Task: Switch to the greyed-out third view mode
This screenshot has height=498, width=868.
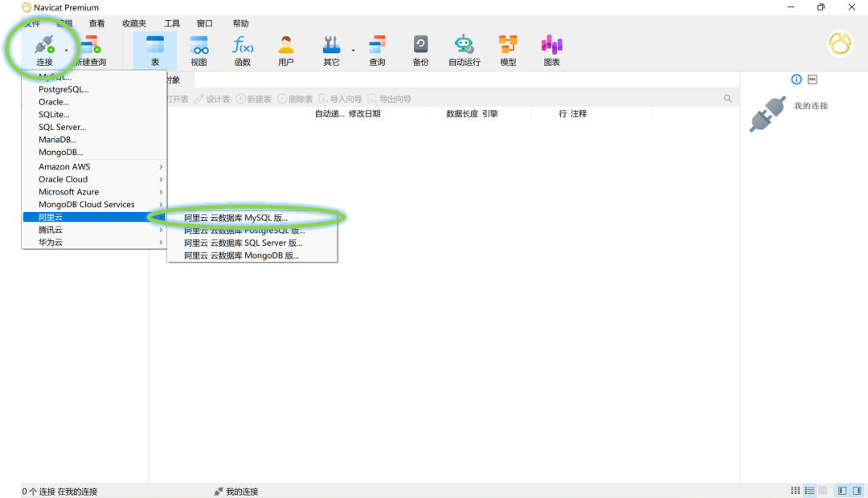Action: click(823, 491)
